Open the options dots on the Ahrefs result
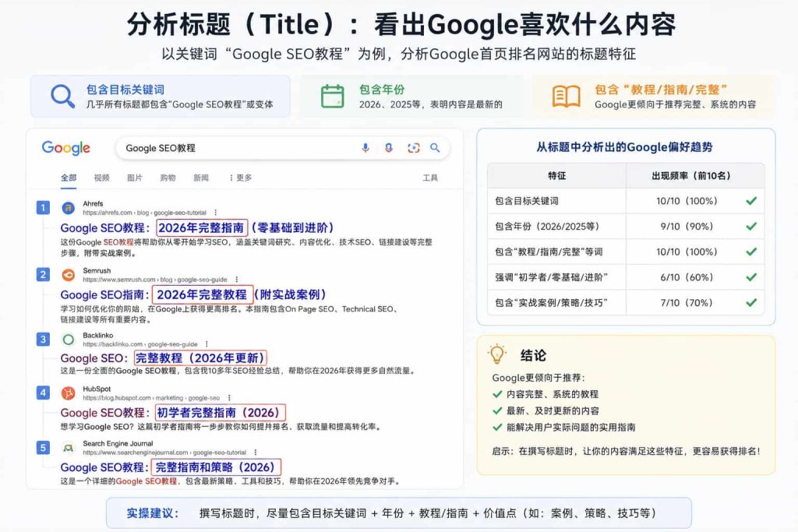The width and height of the screenshot is (798, 532). pos(216,213)
